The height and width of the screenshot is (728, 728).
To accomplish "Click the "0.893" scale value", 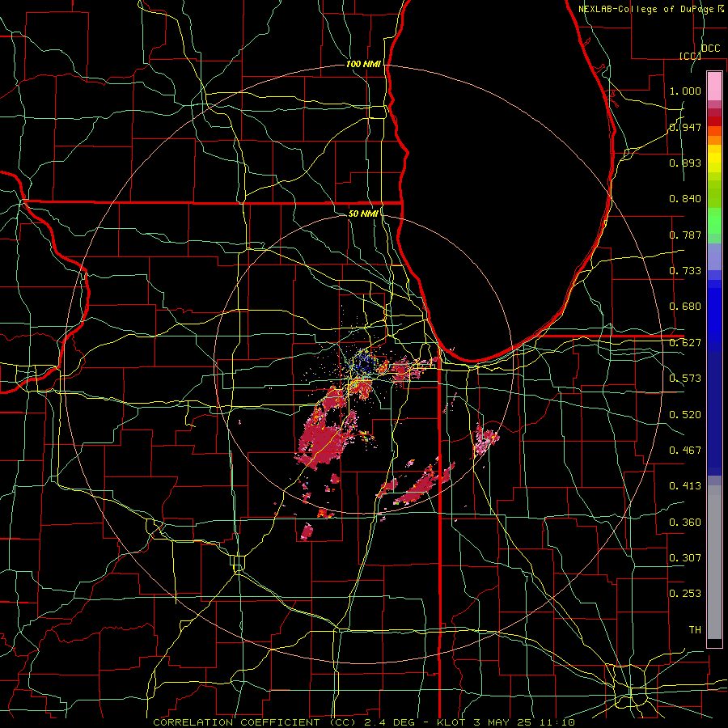I will tap(685, 163).
